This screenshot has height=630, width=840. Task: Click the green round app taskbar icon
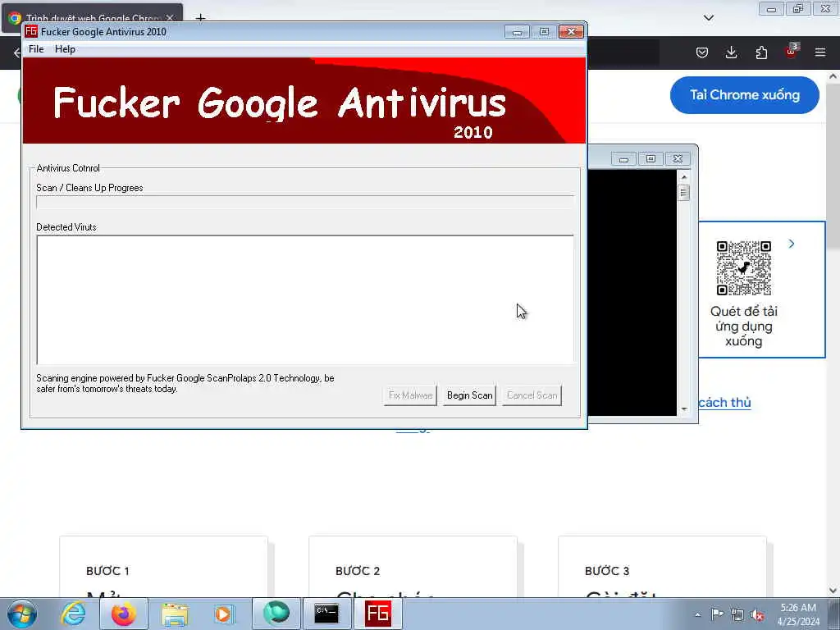(276, 614)
